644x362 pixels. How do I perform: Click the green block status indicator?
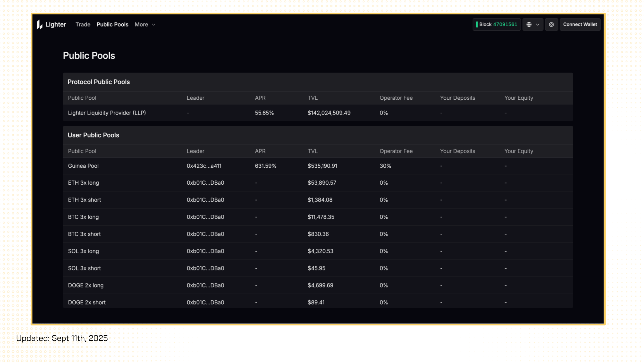pyautogui.click(x=477, y=24)
